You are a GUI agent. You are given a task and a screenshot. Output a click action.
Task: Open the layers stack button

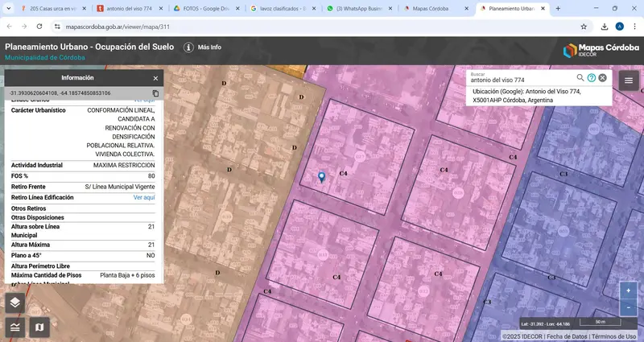click(14, 303)
